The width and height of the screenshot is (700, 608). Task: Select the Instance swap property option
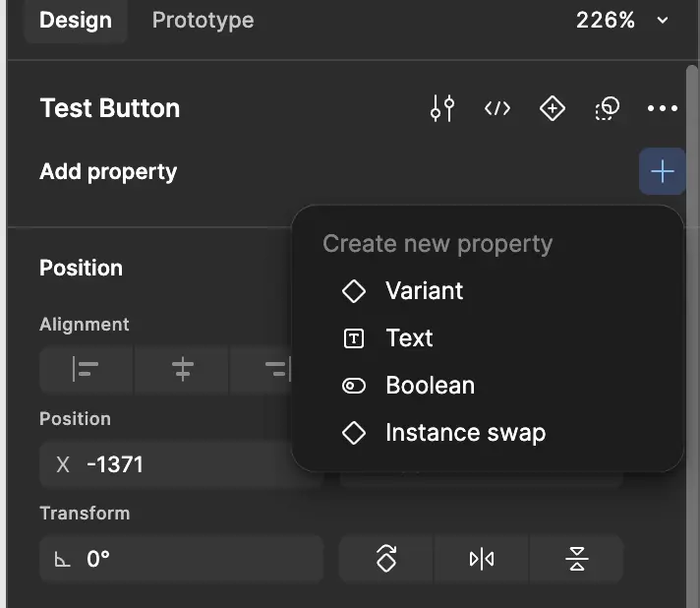[464, 433]
